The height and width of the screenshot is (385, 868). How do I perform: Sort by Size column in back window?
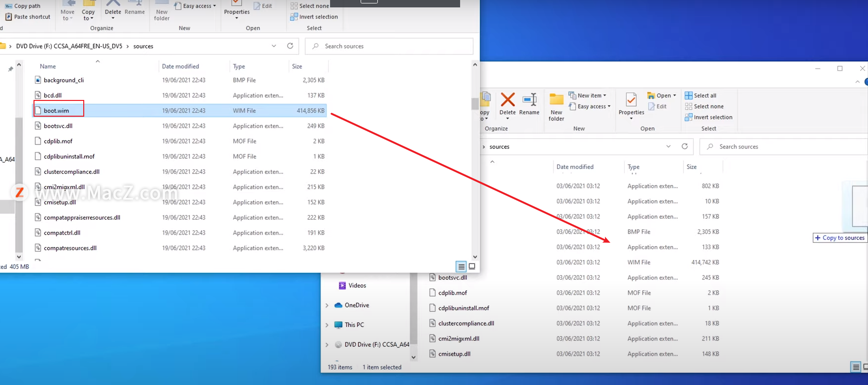[x=692, y=167]
